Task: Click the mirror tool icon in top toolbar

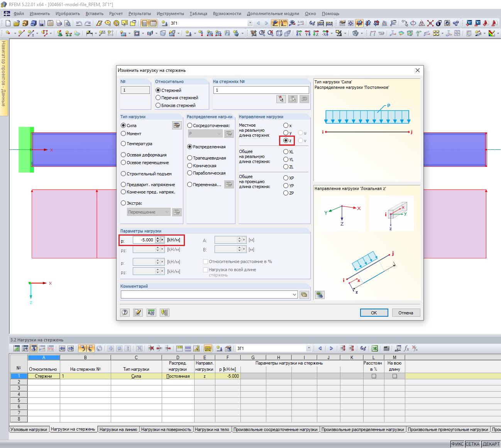Action: click(421, 23)
